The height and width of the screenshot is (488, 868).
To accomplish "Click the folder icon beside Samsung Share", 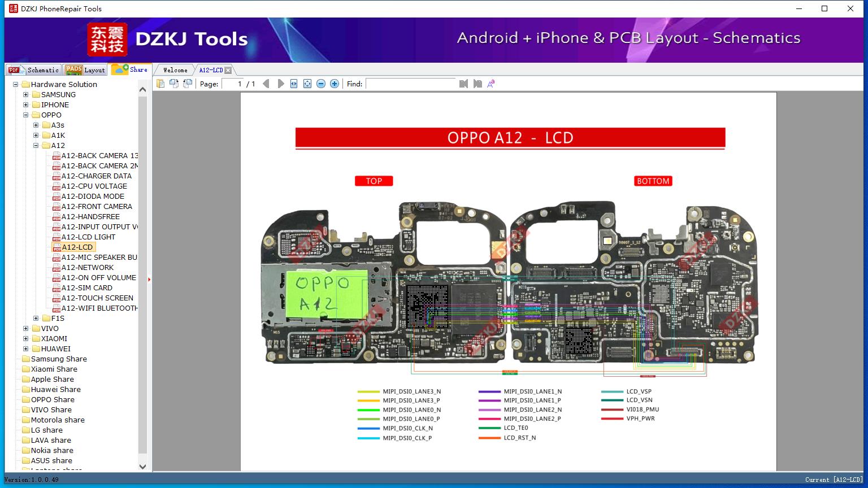I will point(25,359).
